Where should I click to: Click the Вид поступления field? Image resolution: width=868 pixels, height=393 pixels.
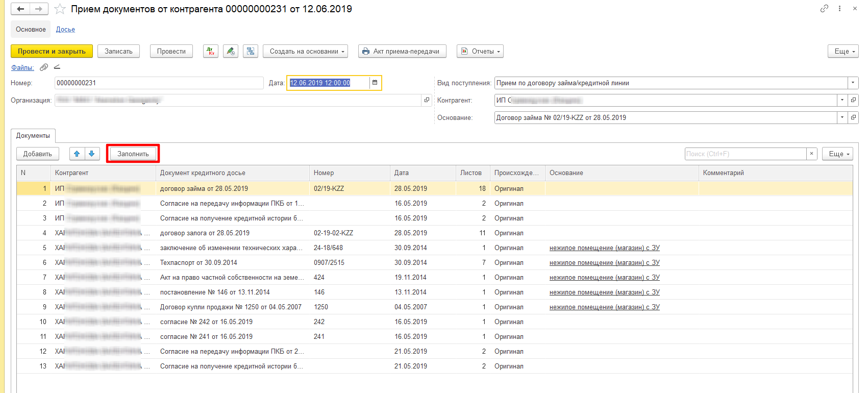671,83
